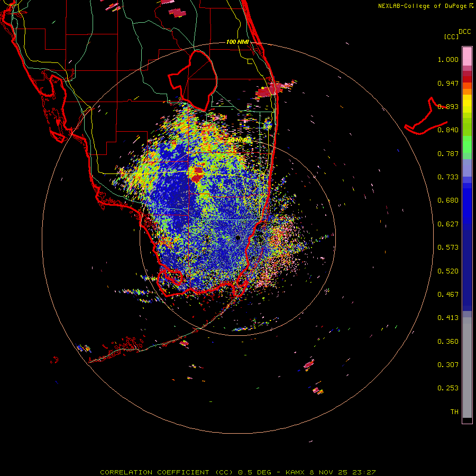Click the red island outline at the east edge
The height and width of the screenshot is (476, 476).
426,117
